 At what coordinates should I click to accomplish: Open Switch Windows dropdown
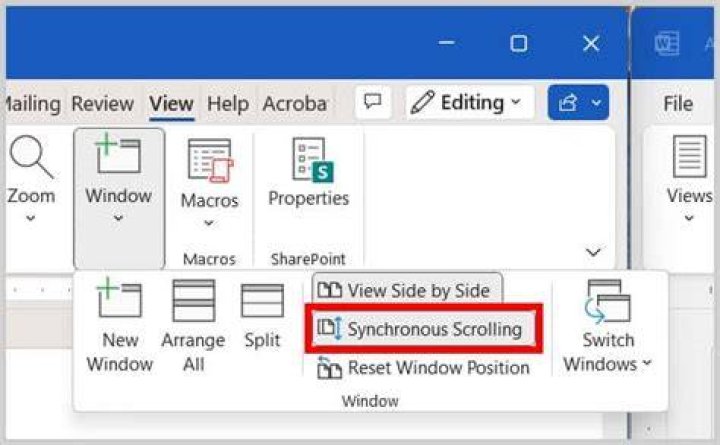click(608, 327)
